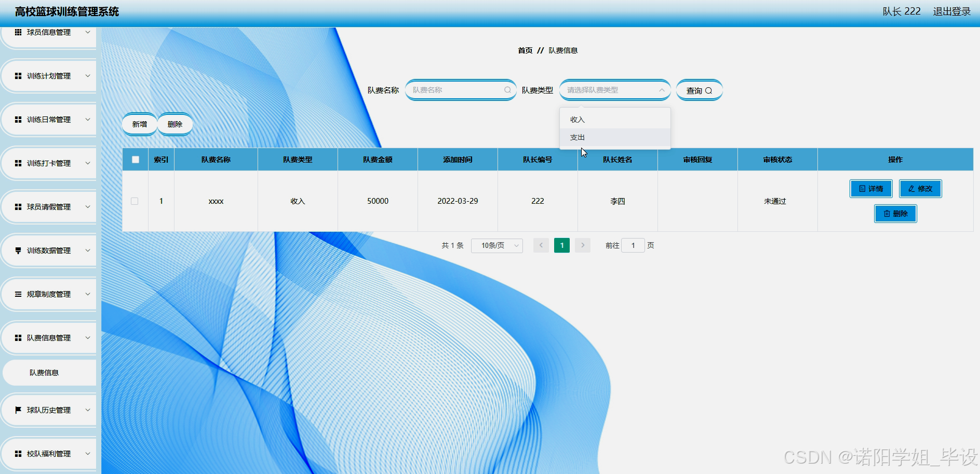The width and height of the screenshot is (980, 474).
Task: Close the 队费类型 select dropdown
Action: tap(662, 90)
